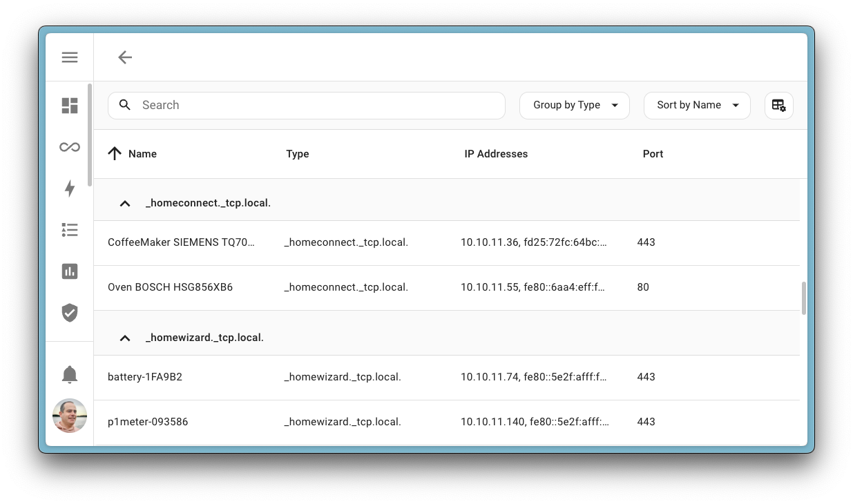Image resolution: width=853 pixels, height=504 pixels.
Task: Open the table column settings icon
Action: [x=778, y=105]
